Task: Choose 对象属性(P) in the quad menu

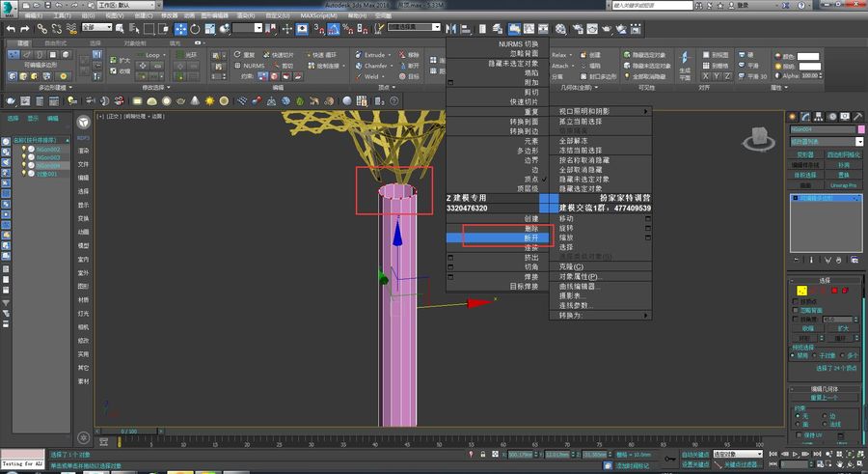Action: (x=601, y=277)
